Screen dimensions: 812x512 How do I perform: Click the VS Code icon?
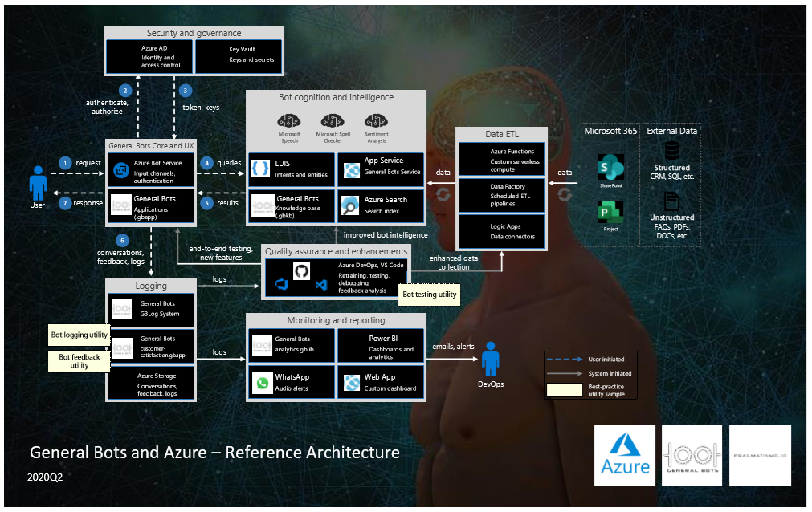pos(320,285)
